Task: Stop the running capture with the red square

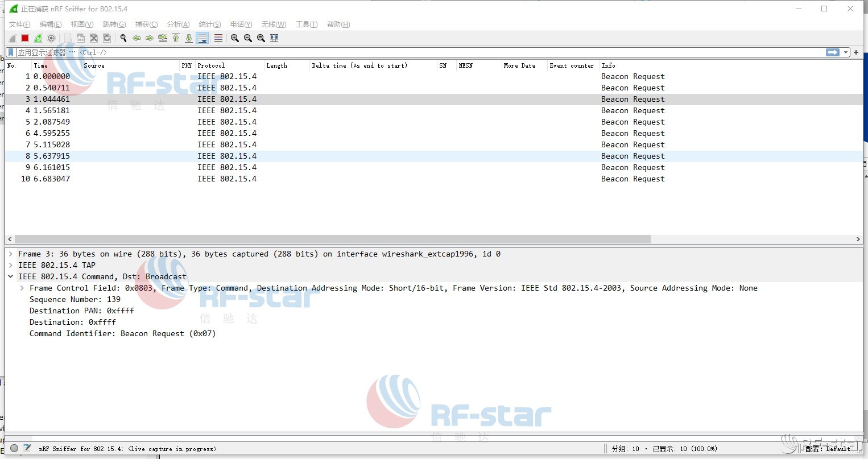Action: click(x=25, y=38)
